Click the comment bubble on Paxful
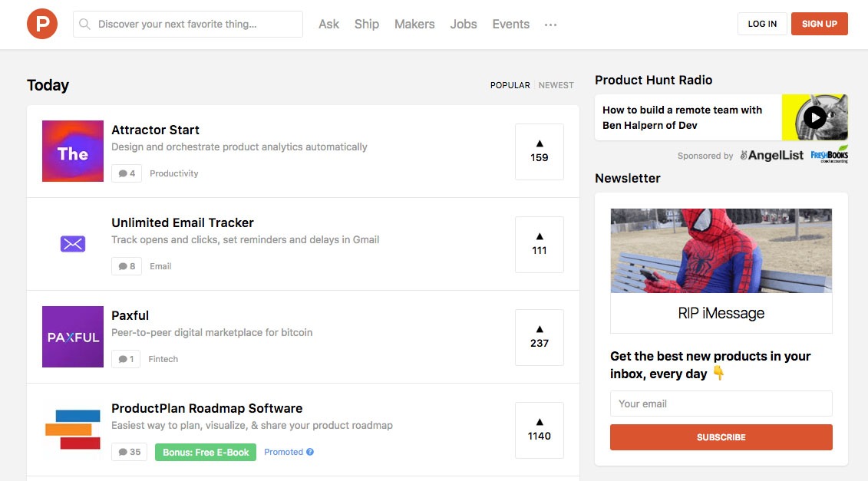The height and width of the screenshot is (481, 868). [125, 358]
